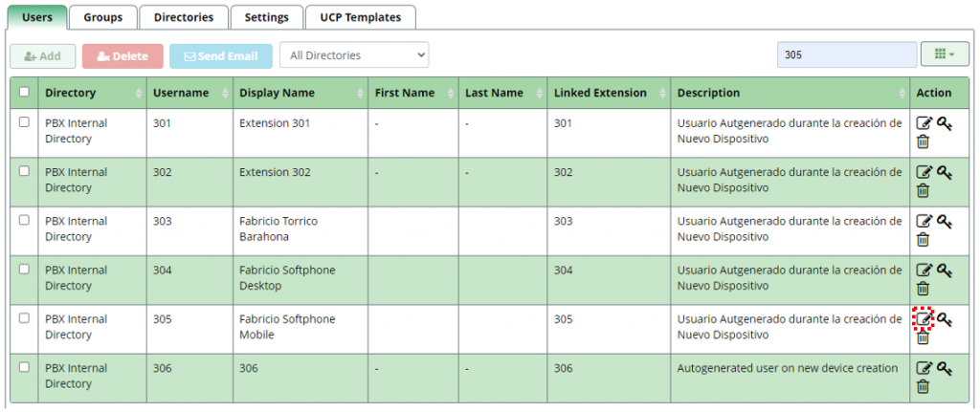Open the UCP Templates tab

click(361, 17)
